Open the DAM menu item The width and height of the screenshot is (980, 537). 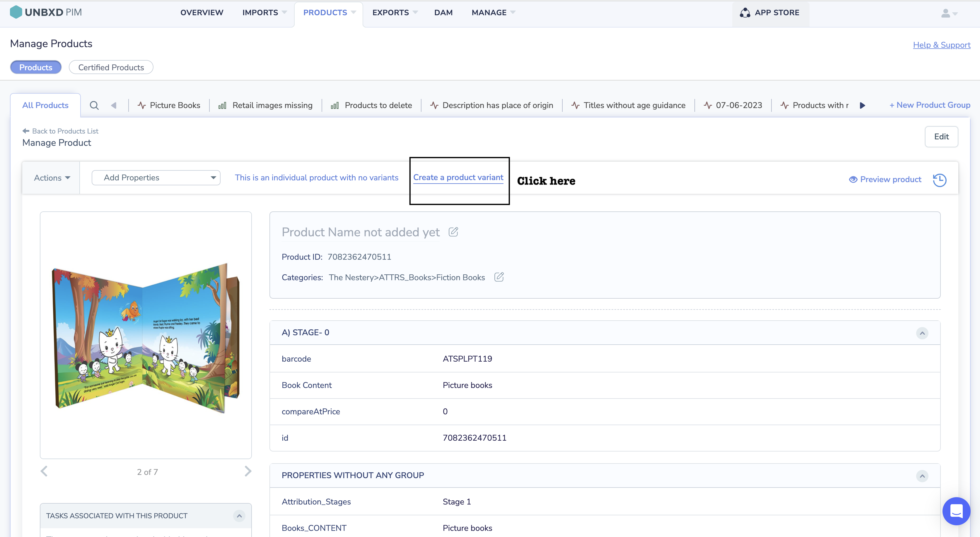pyautogui.click(x=443, y=13)
